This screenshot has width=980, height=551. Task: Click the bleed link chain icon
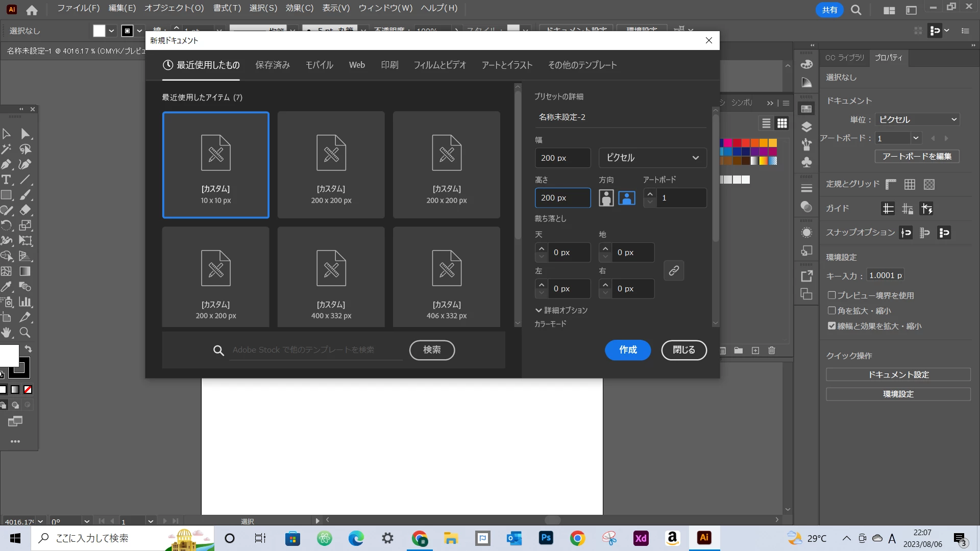pos(674,270)
